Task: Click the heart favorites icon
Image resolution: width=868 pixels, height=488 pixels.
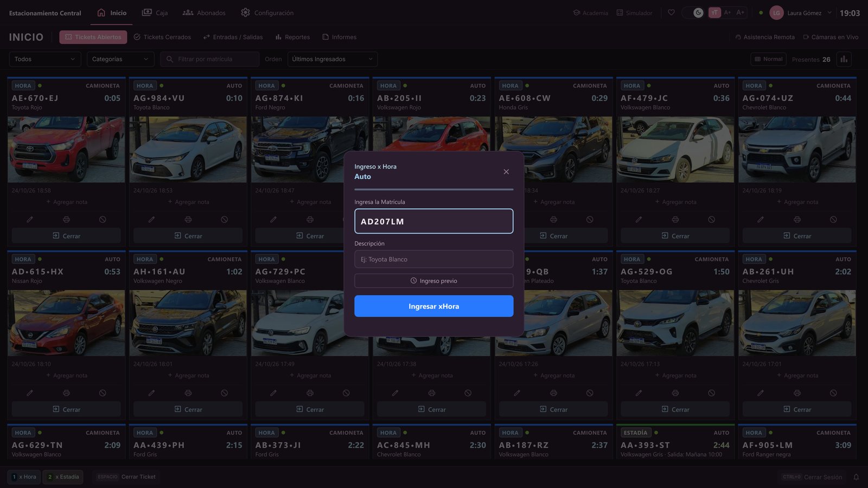Action: click(671, 12)
